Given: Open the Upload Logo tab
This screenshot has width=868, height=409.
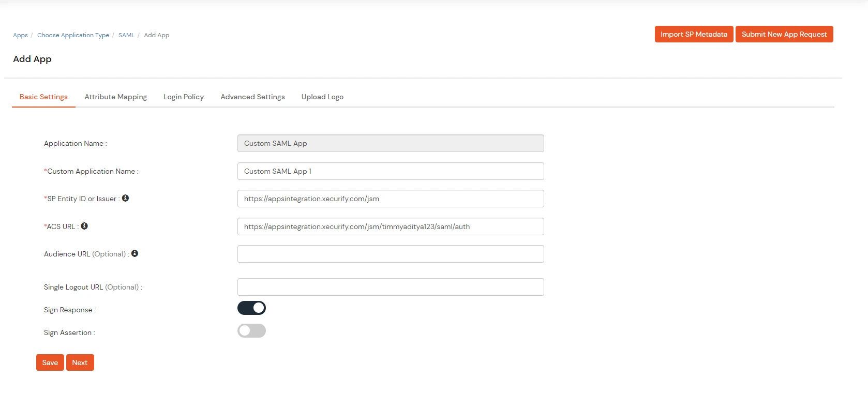Looking at the screenshot, I should coord(322,97).
